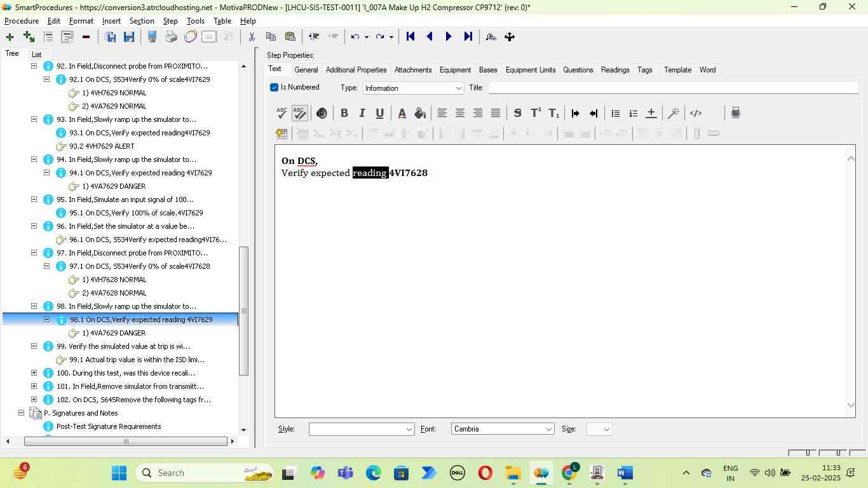Toggle the double-check ABC auto spell check button
Image resolution: width=868 pixels, height=488 pixels.
pyautogui.click(x=300, y=113)
